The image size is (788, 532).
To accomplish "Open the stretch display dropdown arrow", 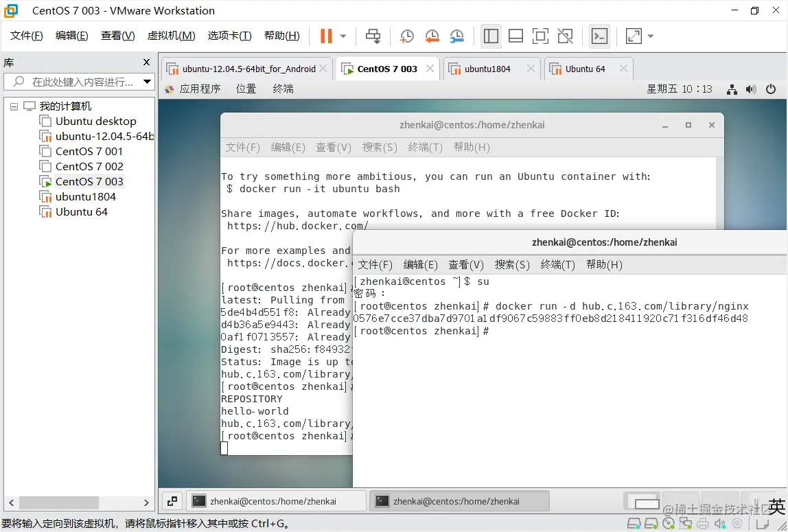I will coord(651,36).
